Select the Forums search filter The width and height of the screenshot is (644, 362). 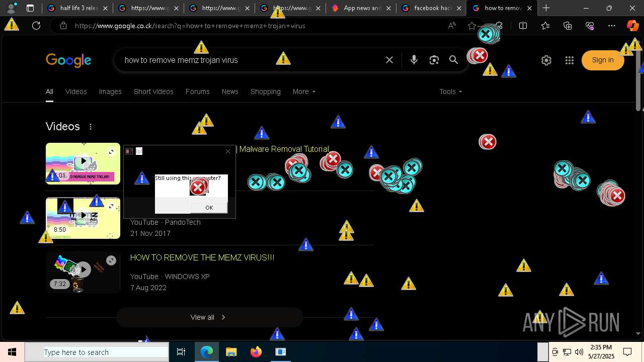[x=197, y=92]
